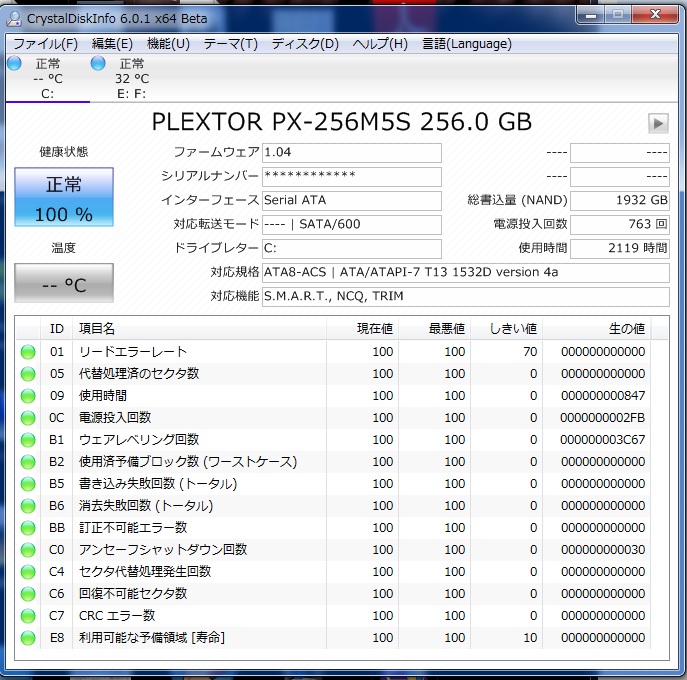Screen dimensions: 687x680
Task: Click green status icon for ID 05
Action: pos(28,374)
